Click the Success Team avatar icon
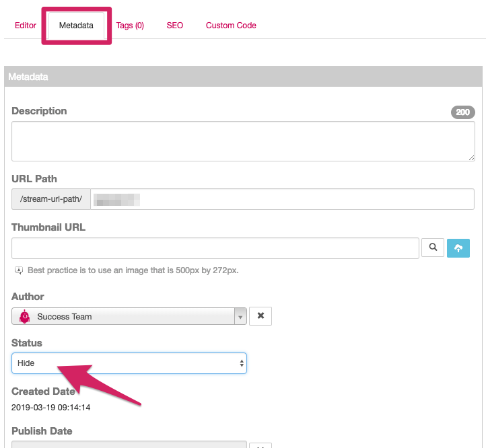The height and width of the screenshot is (448, 486). pyautogui.click(x=24, y=317)
